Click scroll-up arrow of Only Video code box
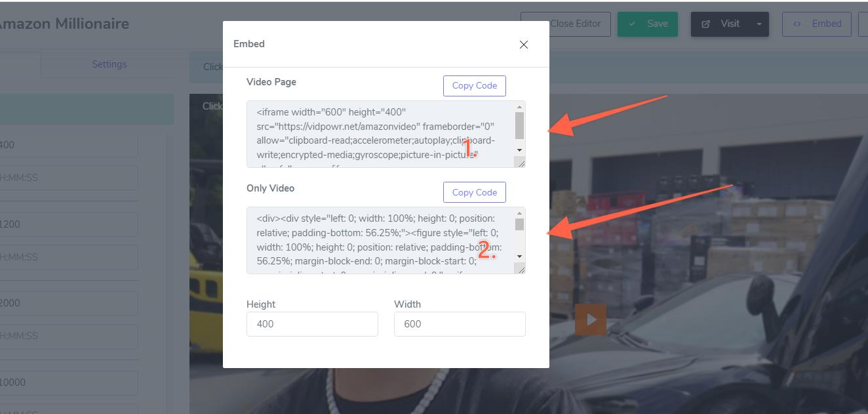 click(x=519, y=213)
